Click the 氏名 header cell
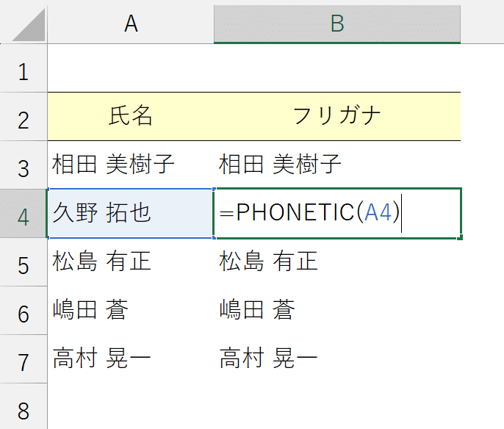This screenshot has height=429, width=504. [x=131, y=117]
